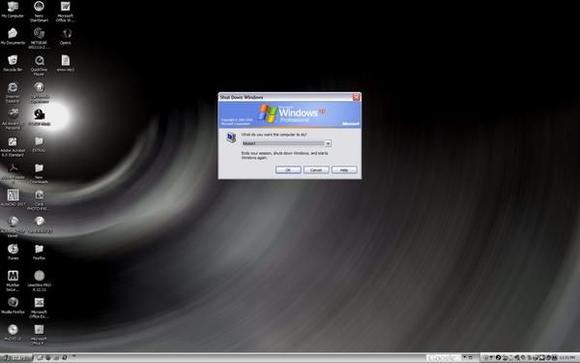Viewport: 580px width, 363px height.
Task: Expand the 'What do you want the computer to do' dropdown
Action: (328, 143)
